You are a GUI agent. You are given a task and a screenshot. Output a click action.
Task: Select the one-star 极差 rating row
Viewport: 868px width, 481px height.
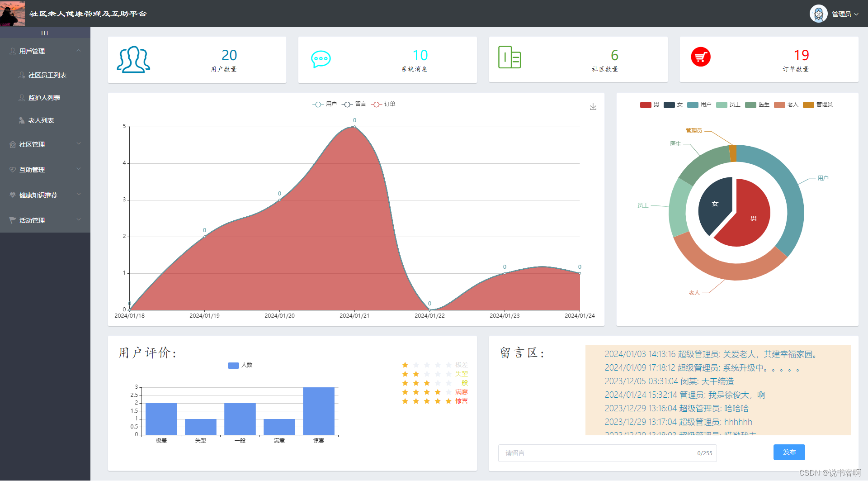435,365
